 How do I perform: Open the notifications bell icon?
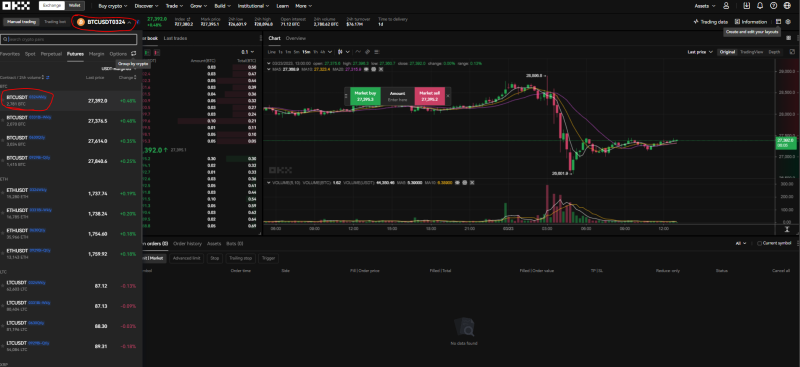click(x=760, y=6)
